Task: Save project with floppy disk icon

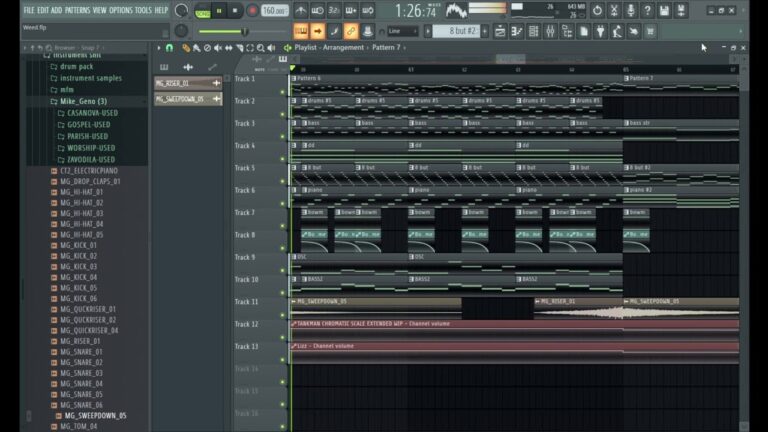Action: point(664,10)
